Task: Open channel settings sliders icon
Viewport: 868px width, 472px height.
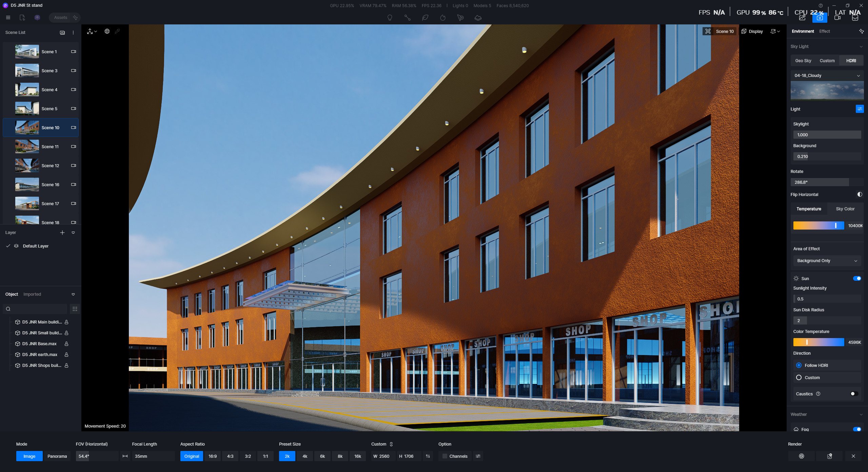Action: click(478, 456)
